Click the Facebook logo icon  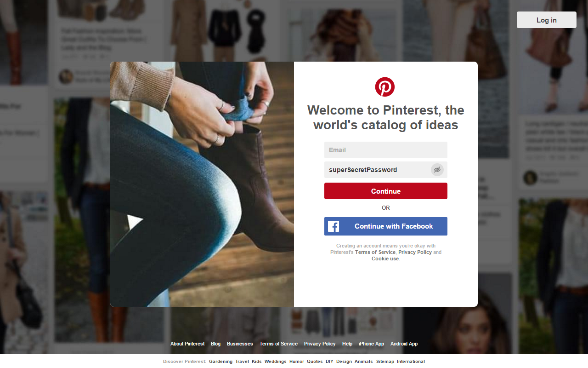[x=334, y=226]
